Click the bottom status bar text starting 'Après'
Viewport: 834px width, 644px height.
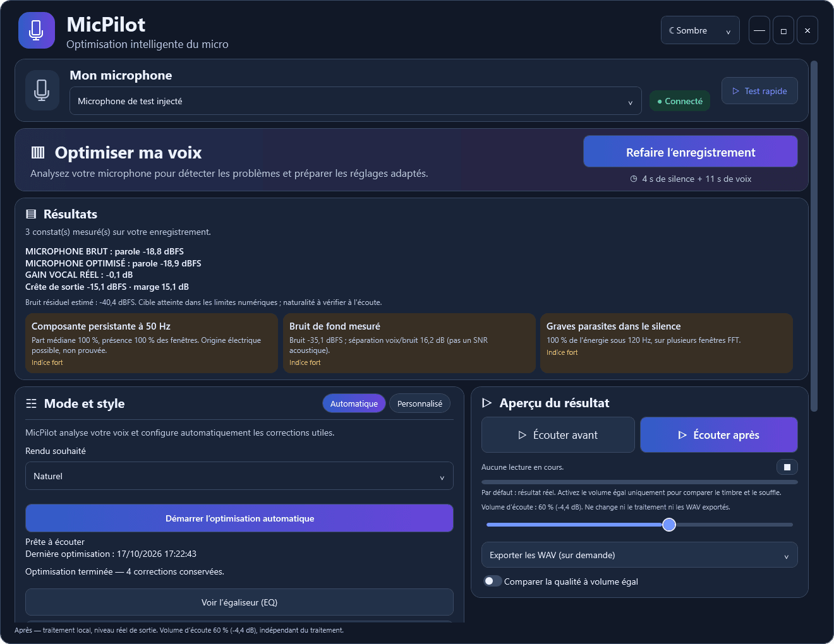click(x=179, y=630)
